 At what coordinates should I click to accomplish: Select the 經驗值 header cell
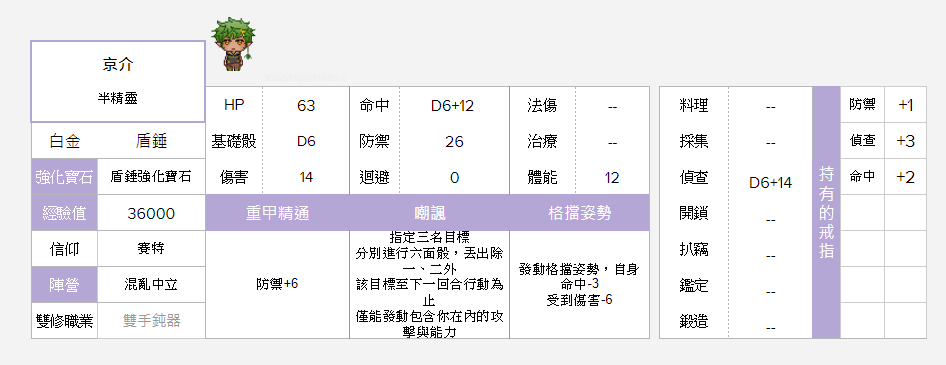[64, 213]
